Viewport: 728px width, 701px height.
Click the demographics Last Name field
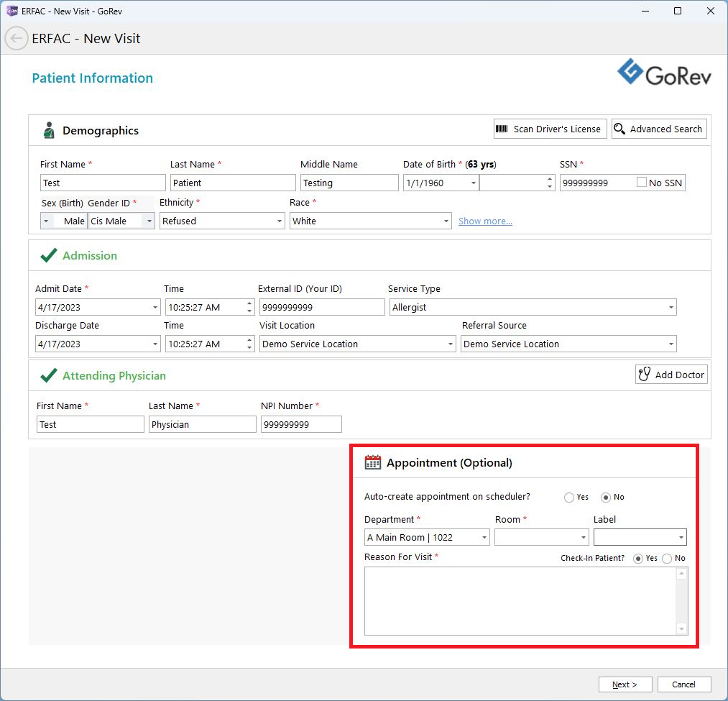tap(233, 183)
